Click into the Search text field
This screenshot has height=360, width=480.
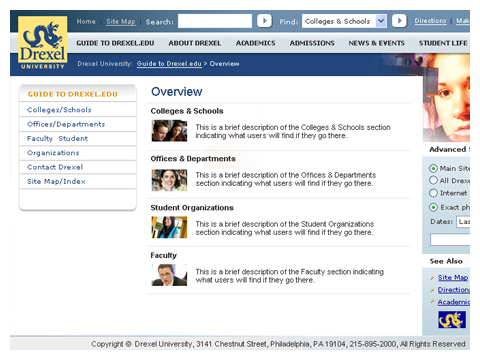pyautogui.click(x=215, y=21)
